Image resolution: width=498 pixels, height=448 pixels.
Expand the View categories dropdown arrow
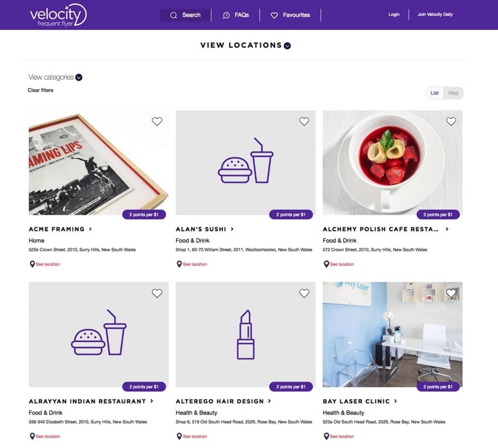point(79,77)
